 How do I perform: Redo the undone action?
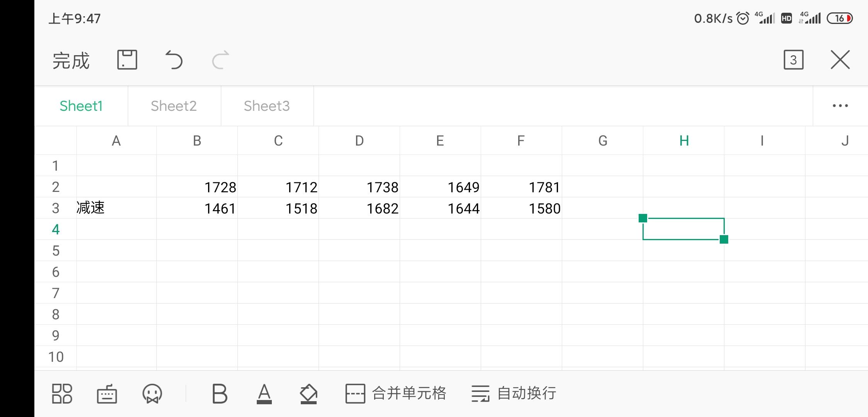tap(220, 60)
